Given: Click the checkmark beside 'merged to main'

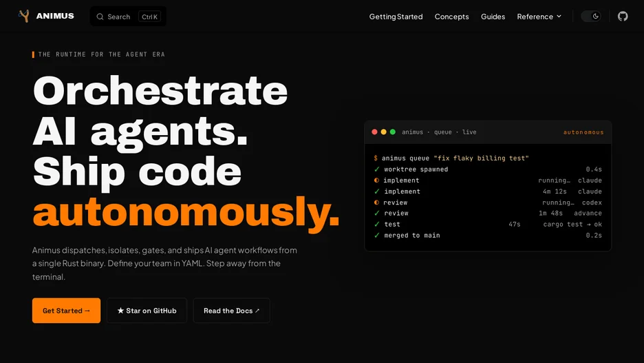Looking at the screenshot, I should pos(376,235).
